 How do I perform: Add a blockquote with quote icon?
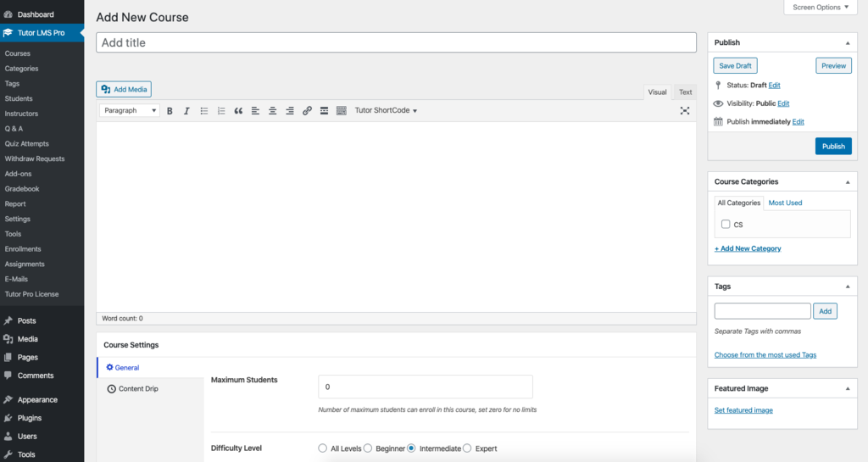pos(238,111)
